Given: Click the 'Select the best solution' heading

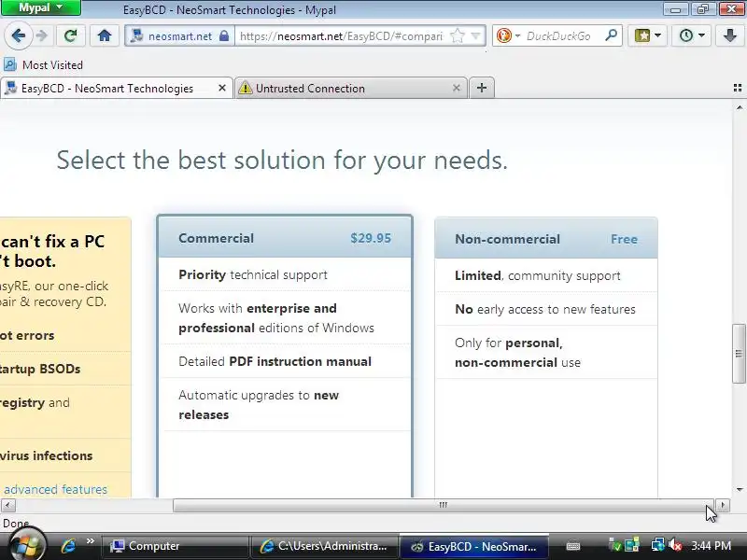Looking at the screenshot, I should (x=282, y=160).
